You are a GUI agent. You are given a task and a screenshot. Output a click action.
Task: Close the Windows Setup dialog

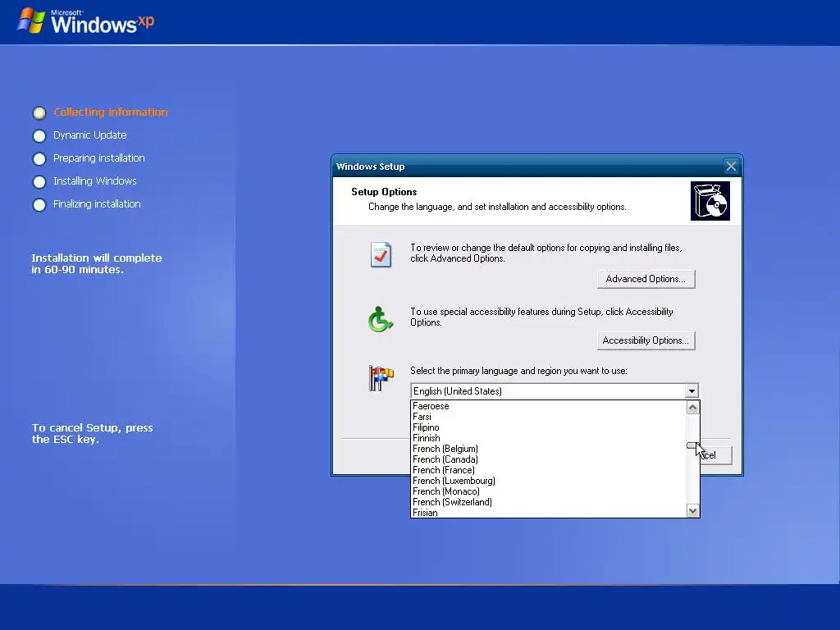pyautogui.click(x=731, y=167)
